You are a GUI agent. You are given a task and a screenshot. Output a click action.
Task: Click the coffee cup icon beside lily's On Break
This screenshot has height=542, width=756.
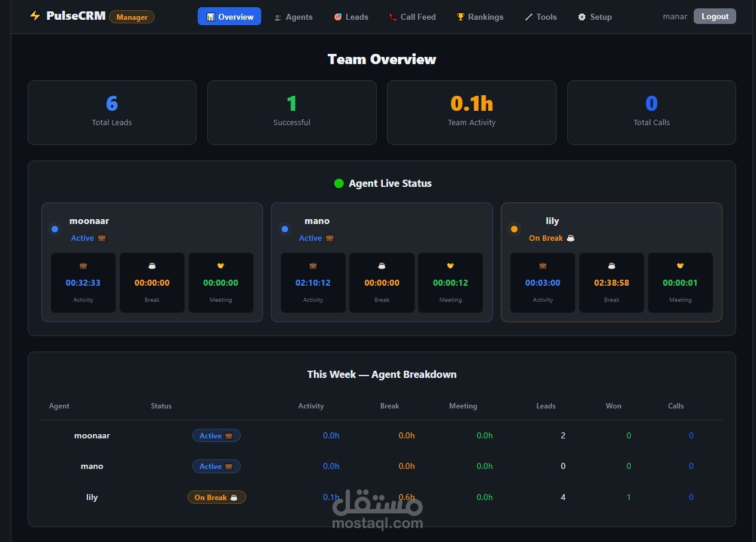pos(570,238)
